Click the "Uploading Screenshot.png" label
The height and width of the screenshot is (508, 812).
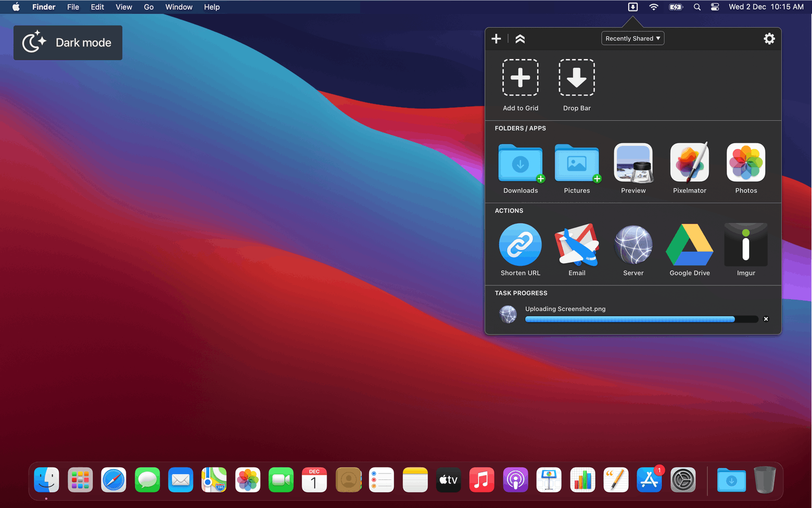click(x=565, y=309)
